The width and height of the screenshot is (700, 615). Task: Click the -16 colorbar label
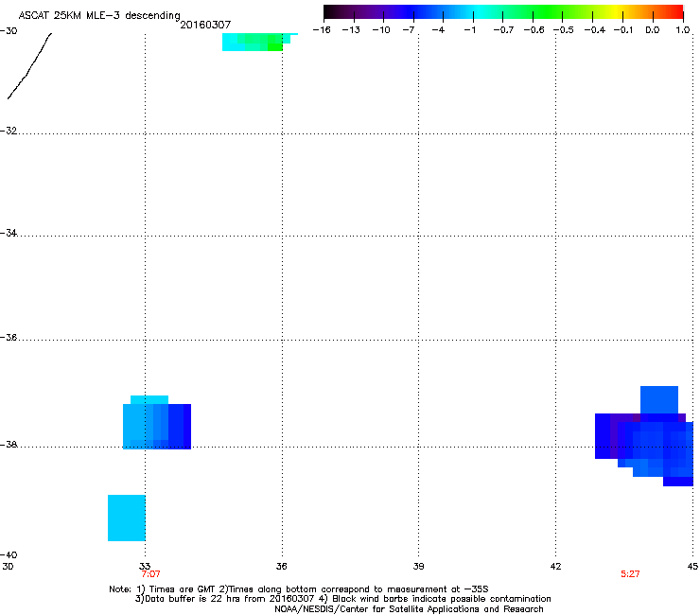(x=322, y=30)
